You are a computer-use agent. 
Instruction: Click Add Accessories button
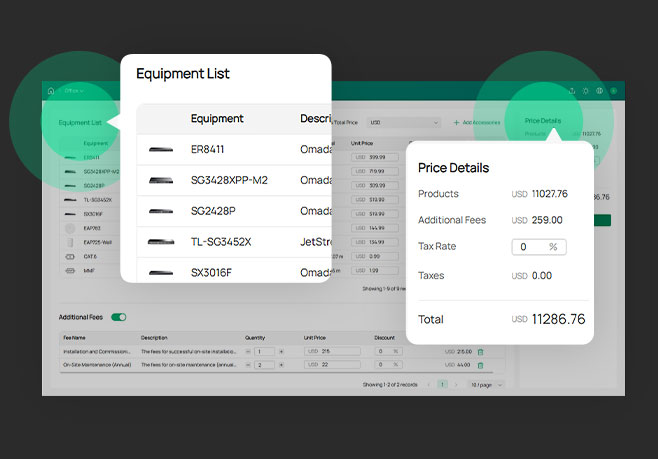[x=476, y=123]
